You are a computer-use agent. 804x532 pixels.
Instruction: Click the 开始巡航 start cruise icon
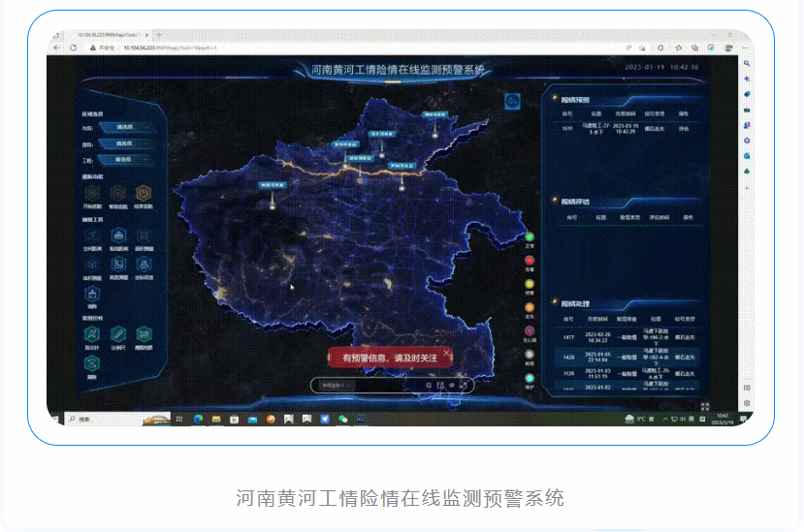pyautogui.click(x=92, y=193)
